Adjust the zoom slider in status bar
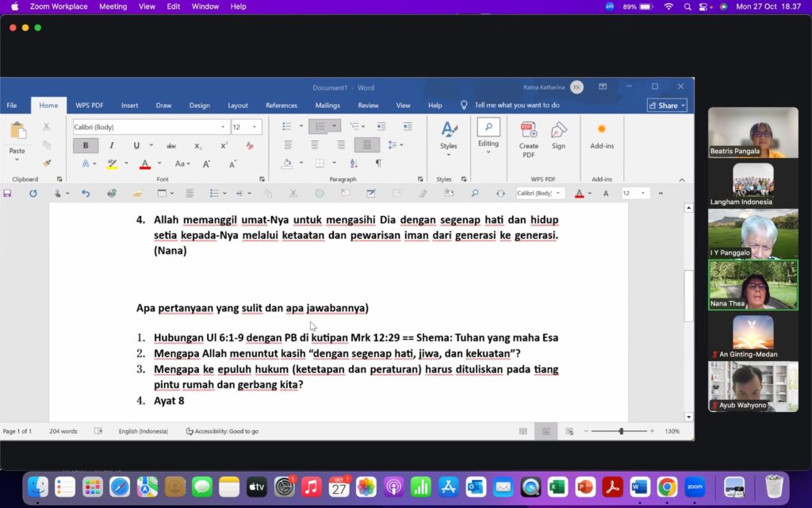Viewport: 812px width, 508px height. [621, 431]
